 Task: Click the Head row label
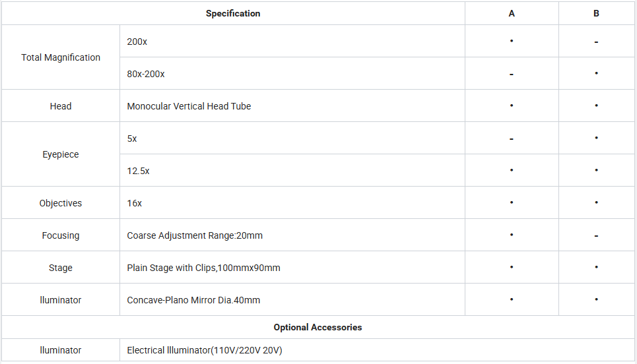tap(61, 106)
